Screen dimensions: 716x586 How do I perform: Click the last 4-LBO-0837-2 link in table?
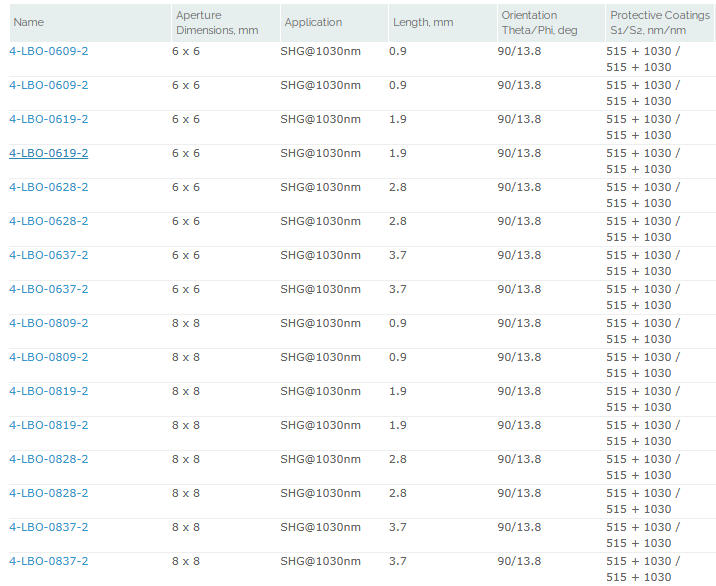pos(48,561)
